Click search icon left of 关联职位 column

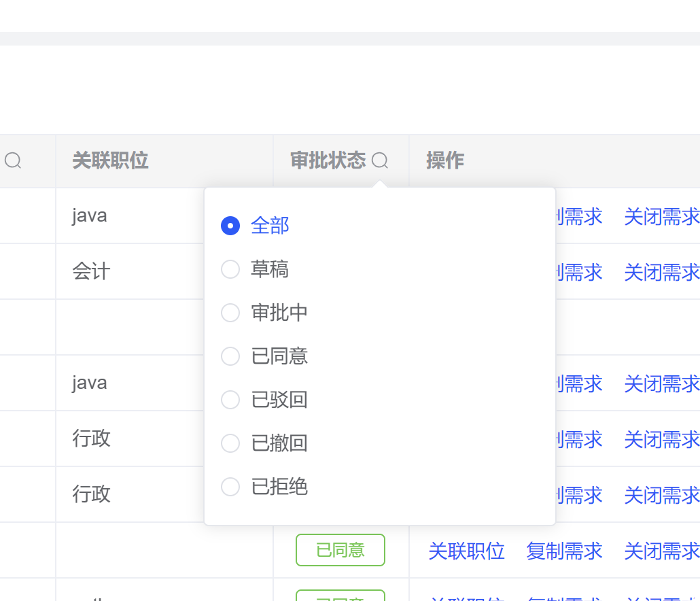(13, 160)
